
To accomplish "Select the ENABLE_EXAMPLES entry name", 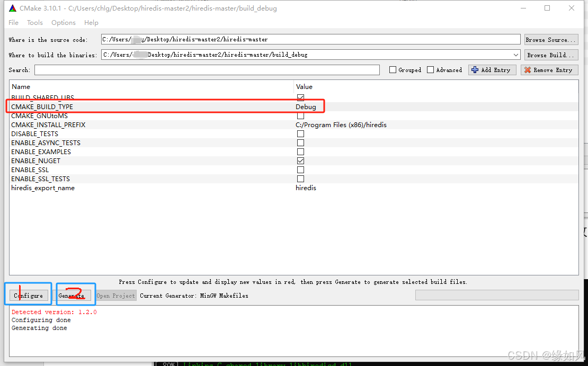I will [x=41, y=152].
